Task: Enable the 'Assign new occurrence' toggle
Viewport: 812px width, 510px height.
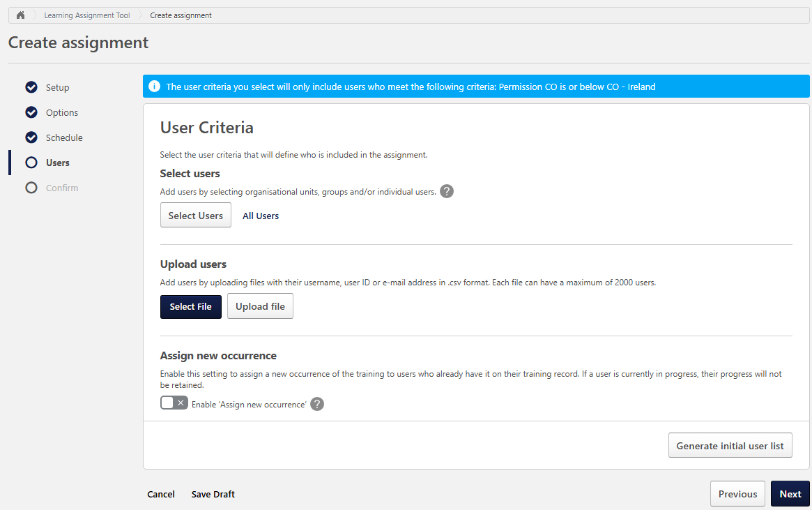Action: (174, 403)
